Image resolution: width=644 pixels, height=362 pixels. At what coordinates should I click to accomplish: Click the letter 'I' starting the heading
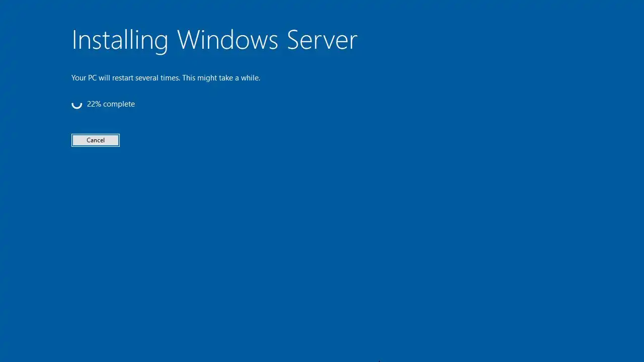pos(74,40)
